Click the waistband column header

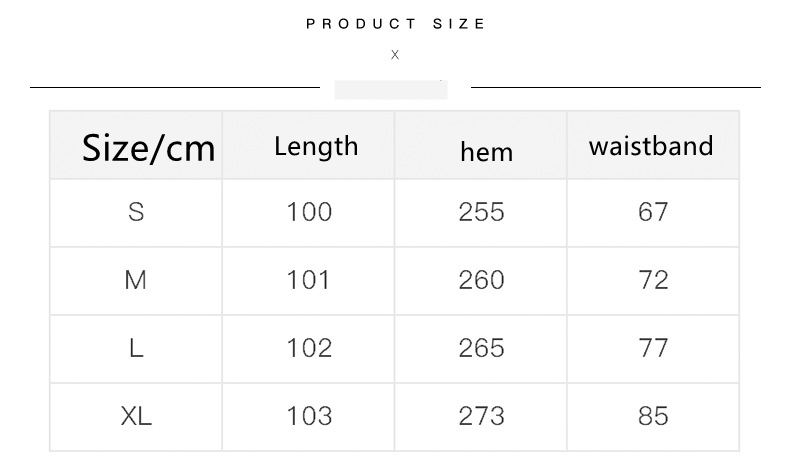point(651,146)
